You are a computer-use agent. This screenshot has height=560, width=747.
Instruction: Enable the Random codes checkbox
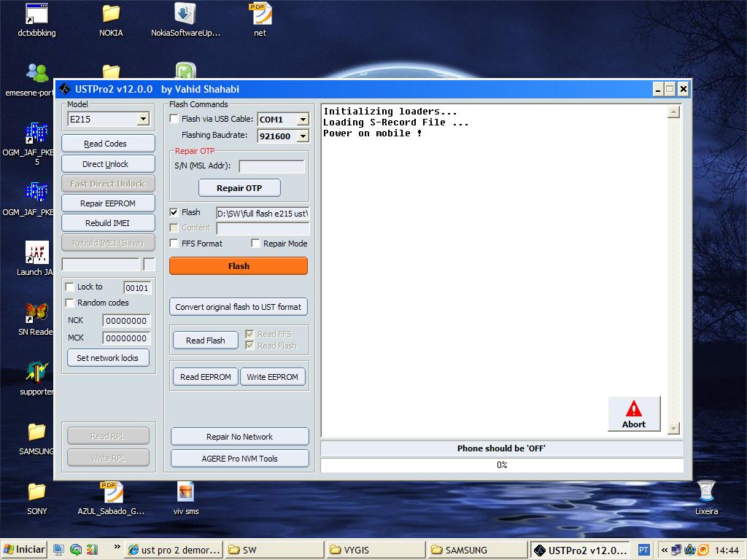point(69,303)
